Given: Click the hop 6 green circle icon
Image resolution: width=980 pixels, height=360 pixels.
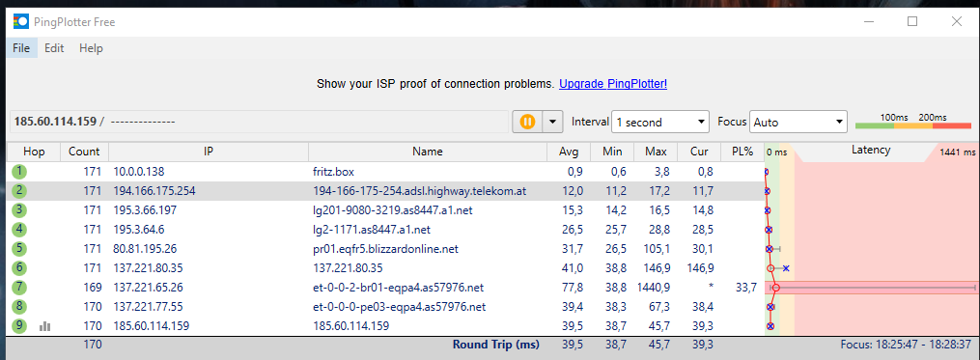Looking at the screenshot, I should (20, 268).
